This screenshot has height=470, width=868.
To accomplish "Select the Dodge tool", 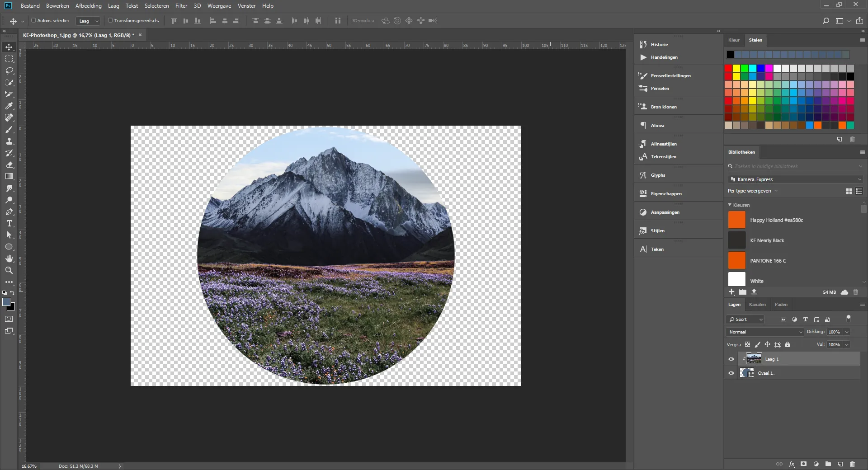I will 9,200.
